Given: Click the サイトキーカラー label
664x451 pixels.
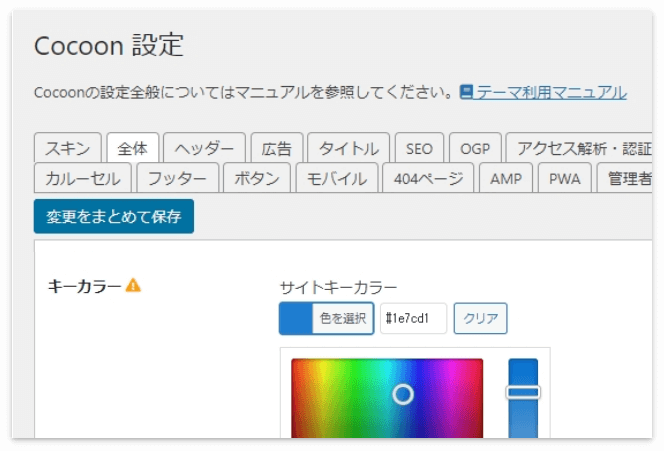Looking at the screenshot, I should click(x=338, y=288).
